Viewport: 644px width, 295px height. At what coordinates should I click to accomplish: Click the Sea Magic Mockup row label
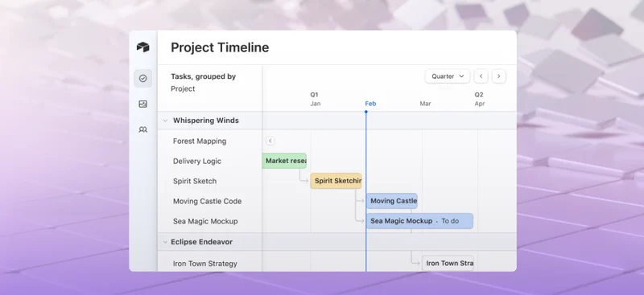[205, 222]
